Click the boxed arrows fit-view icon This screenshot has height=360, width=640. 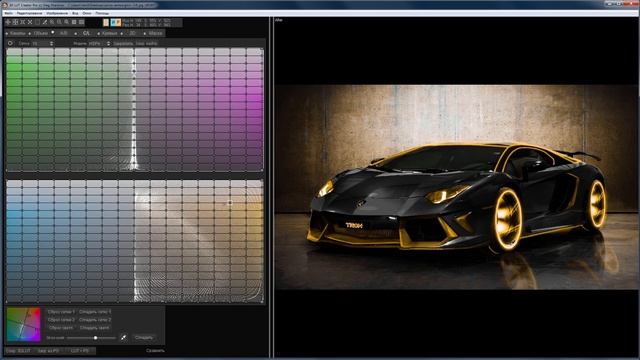[x=15, y=22]
